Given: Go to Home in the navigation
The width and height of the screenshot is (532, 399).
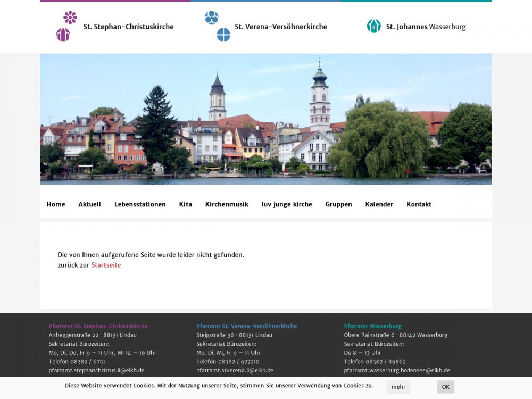Looking at the screenshot, I should pos(56,204).
